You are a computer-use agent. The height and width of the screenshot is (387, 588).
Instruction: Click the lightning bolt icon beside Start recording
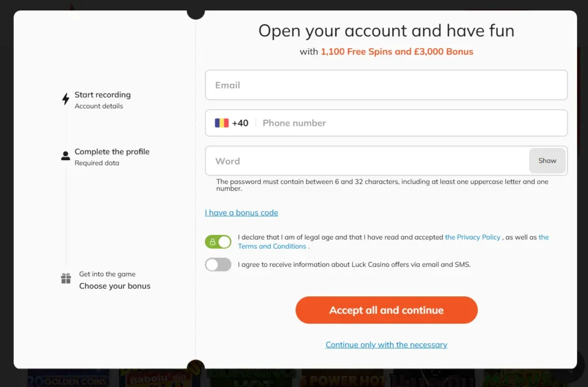(x=65, y=99)
